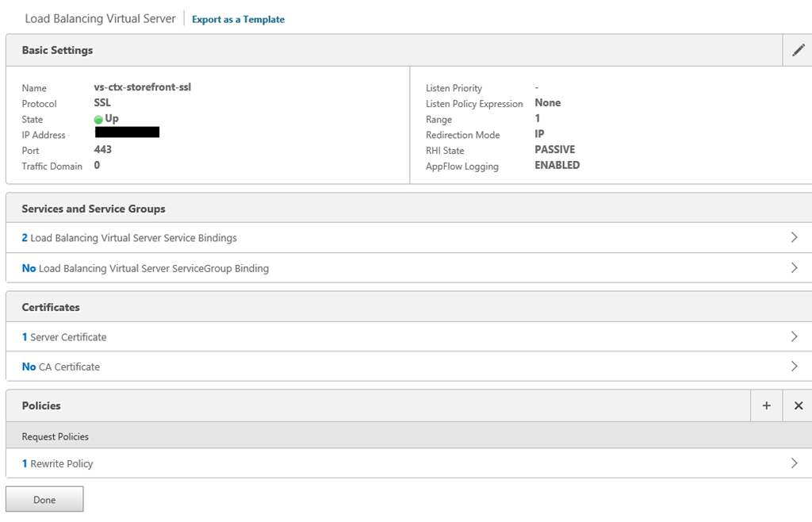Open 2 Load Balancing Virtual Server Service Bindings
Viewport: 812px width, 522px height.
(x=129, y=238)
